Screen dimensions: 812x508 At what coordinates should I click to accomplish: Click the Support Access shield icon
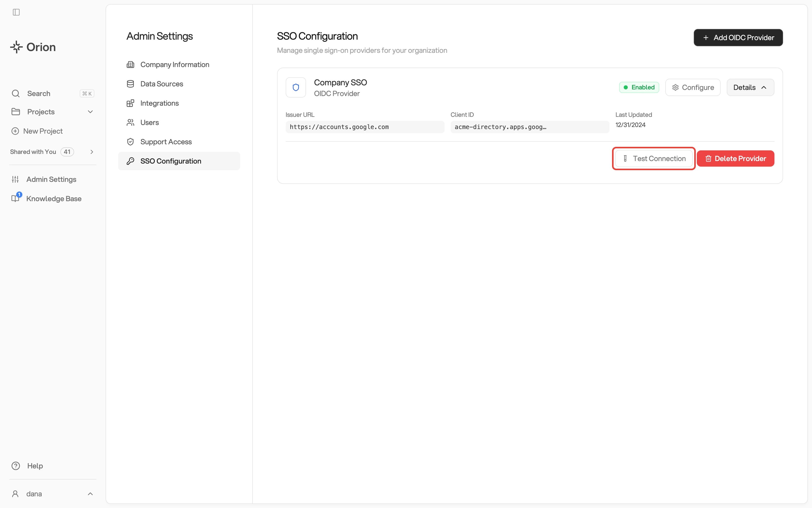130,142
